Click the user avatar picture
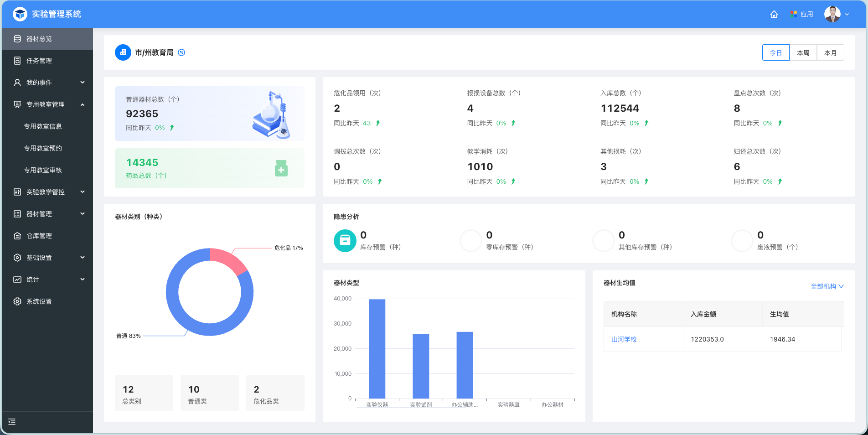 (832, 14)
